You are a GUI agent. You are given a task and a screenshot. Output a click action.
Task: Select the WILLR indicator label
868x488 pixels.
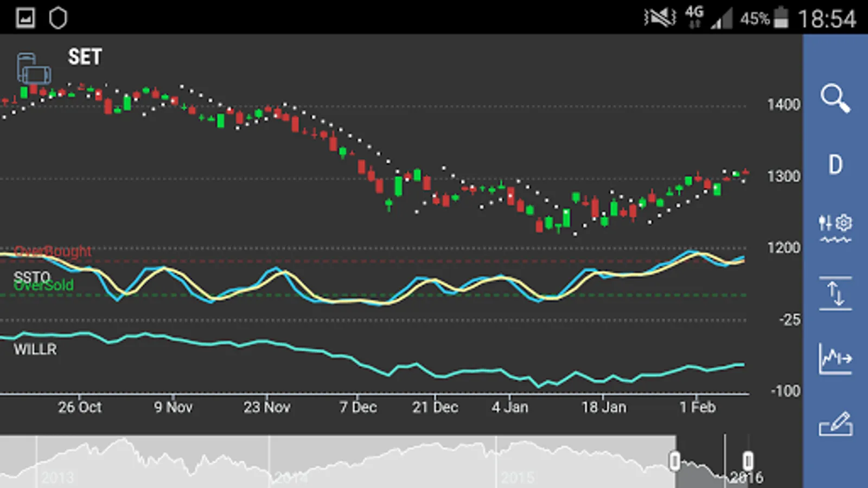click(x=35, y=349)
